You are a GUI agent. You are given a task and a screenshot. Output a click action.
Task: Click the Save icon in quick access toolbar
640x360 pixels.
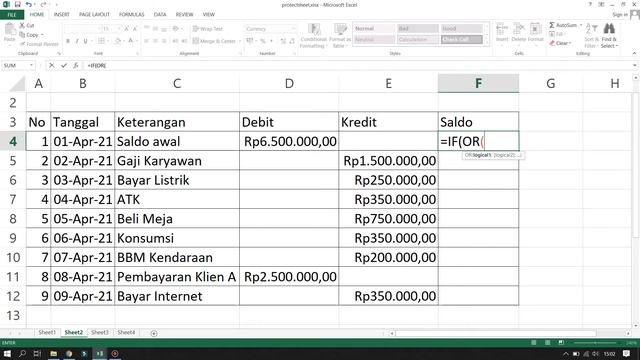point(17,4)
